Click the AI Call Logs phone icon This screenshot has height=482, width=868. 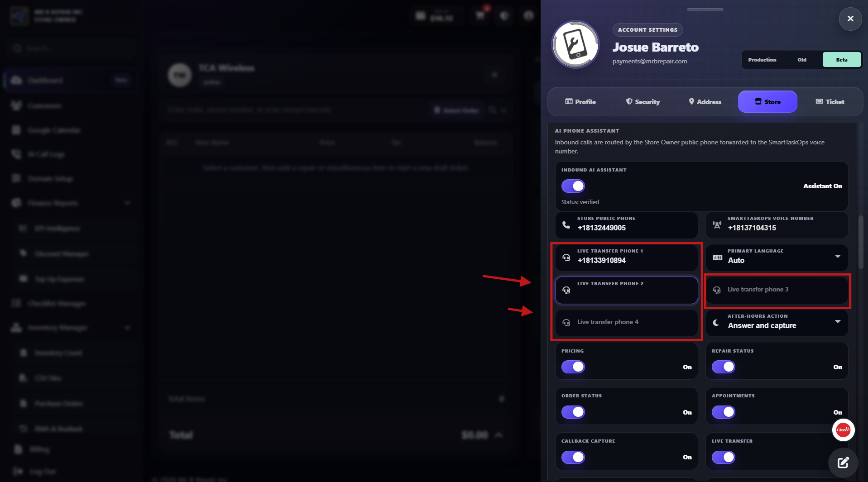coord(16,154)
